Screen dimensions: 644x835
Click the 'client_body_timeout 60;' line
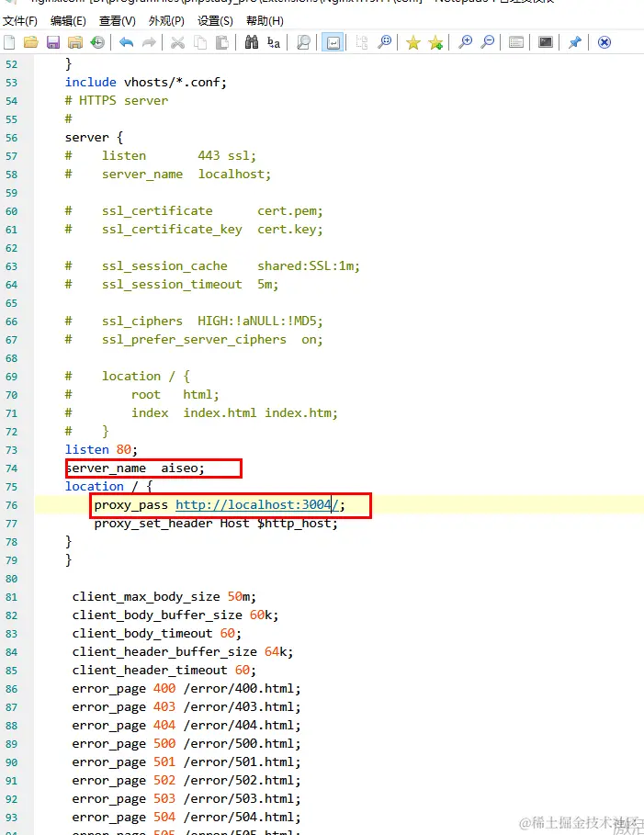click(x=156, y=633)
